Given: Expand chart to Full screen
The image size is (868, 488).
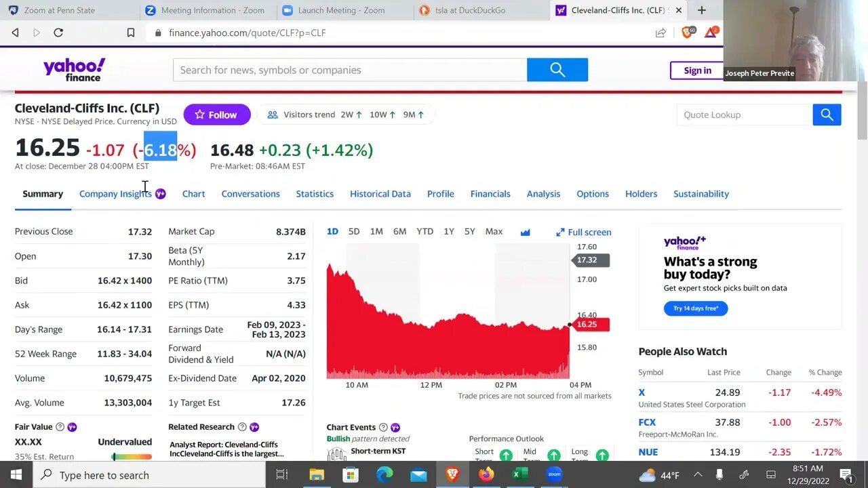Looking at the screenshot, I should (x=584, y=232).
